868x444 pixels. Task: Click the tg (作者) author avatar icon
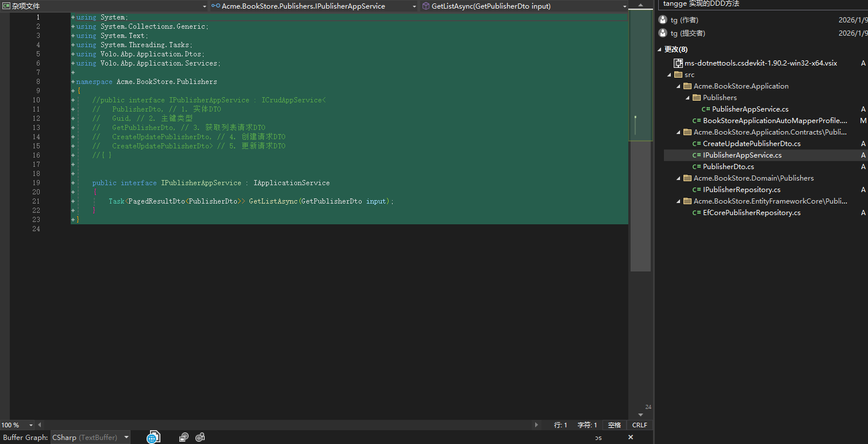pos(663,20)
